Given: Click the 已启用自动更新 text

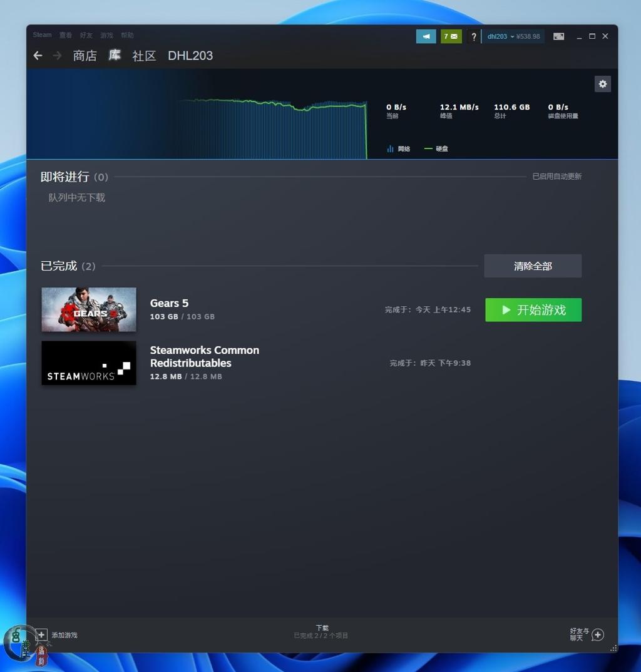Looking at the screenshot, I should (556, 176).
